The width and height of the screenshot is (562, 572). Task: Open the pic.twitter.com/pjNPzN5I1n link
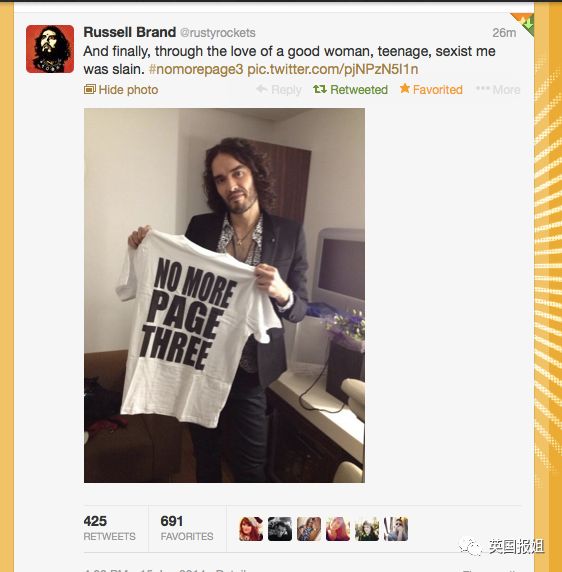333,69
